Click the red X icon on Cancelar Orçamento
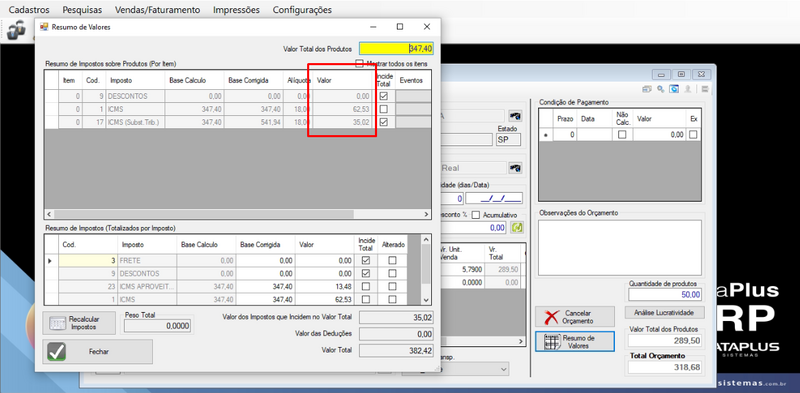The height and width of the screenshot is (393, 800). pos(551,317)
